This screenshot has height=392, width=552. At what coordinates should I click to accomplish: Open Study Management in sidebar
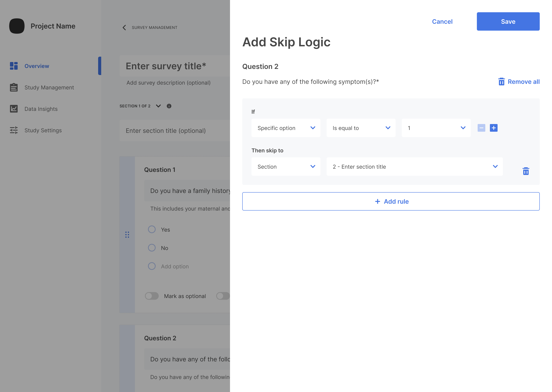point(49,87)
